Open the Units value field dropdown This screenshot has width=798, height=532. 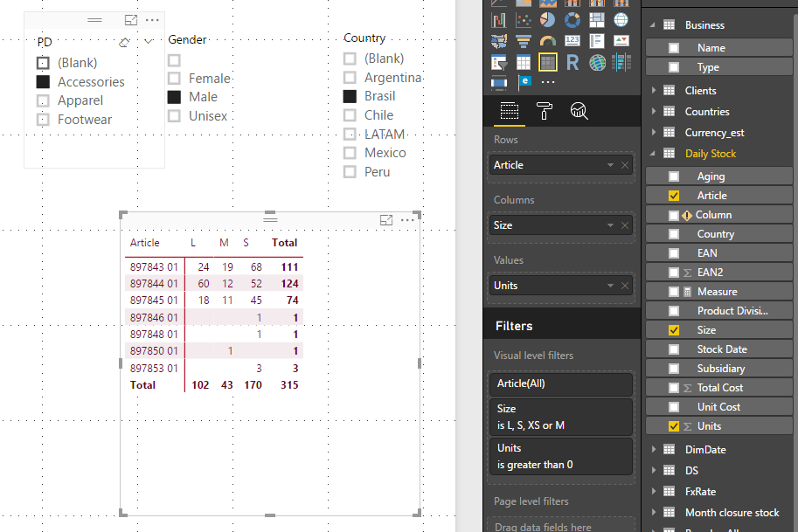[610, 286]
